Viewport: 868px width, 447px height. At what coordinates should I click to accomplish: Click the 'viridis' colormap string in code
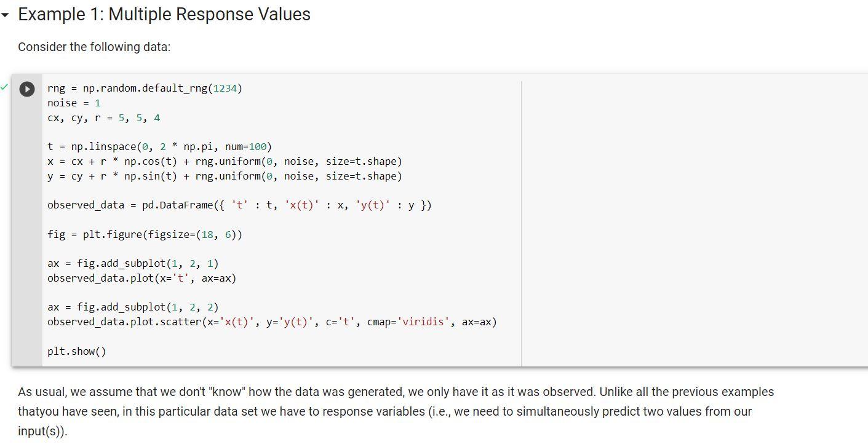[x=425, y=322]
